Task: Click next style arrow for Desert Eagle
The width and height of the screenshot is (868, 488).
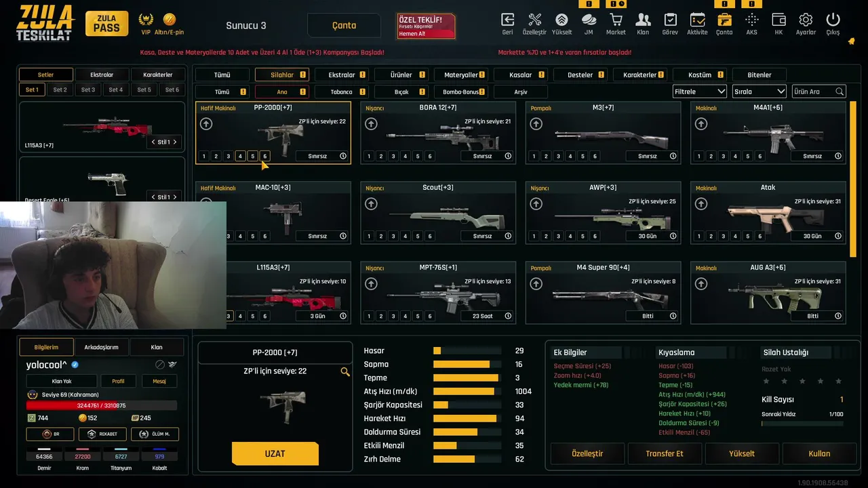Action: [175, 197]
